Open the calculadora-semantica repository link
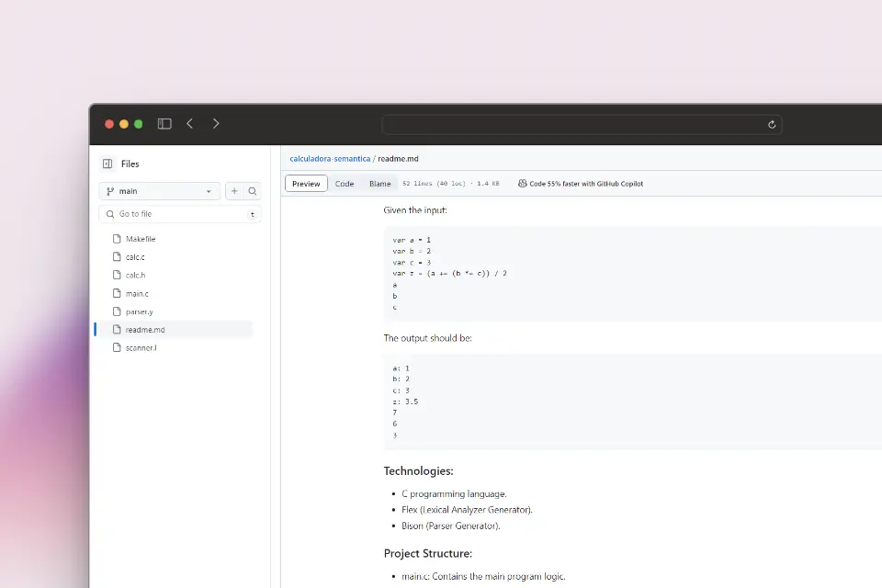 (x=329, y=158)
